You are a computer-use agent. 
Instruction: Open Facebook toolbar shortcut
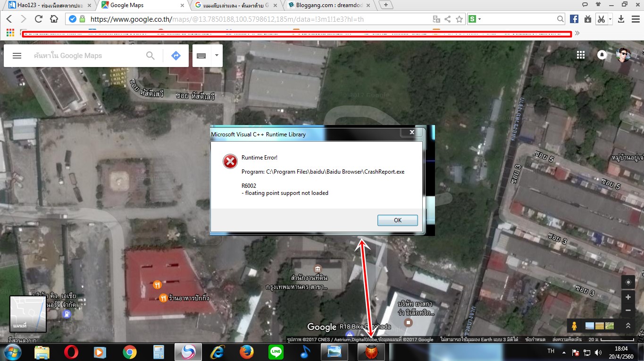tap(574, 19)
